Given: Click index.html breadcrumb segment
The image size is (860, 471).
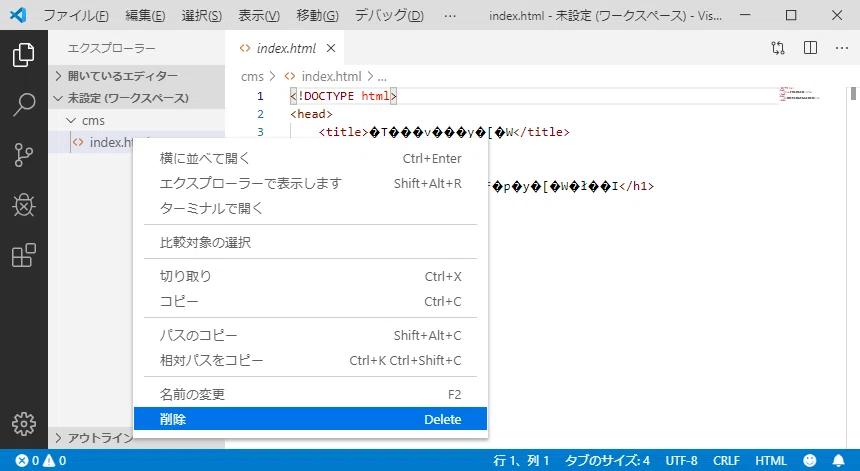Looking at the screenshot, I should click(331, 76).
